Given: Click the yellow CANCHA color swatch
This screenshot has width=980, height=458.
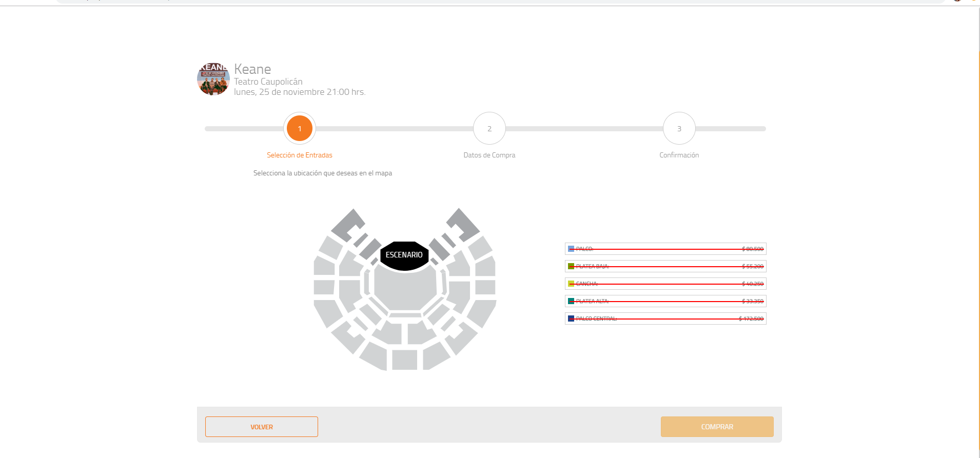Looking at the screenshot, I should pyautogui.click(x=571, y=284).
